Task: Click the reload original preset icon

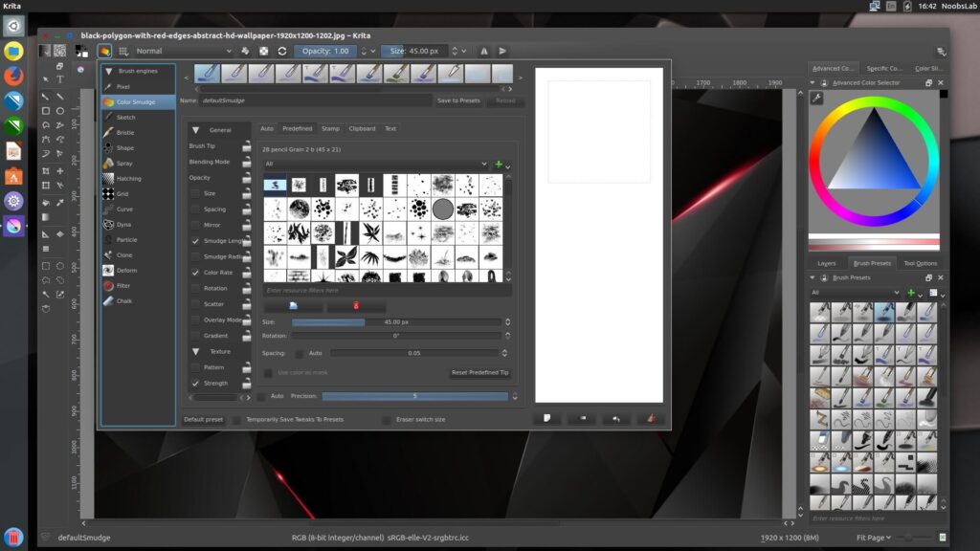Action: point(281,51)
